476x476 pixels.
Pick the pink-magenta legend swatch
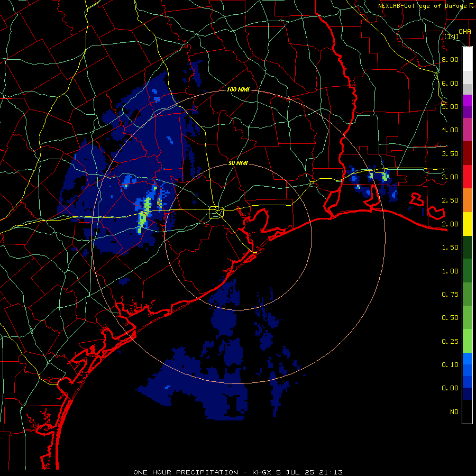[x=467, y=130]
